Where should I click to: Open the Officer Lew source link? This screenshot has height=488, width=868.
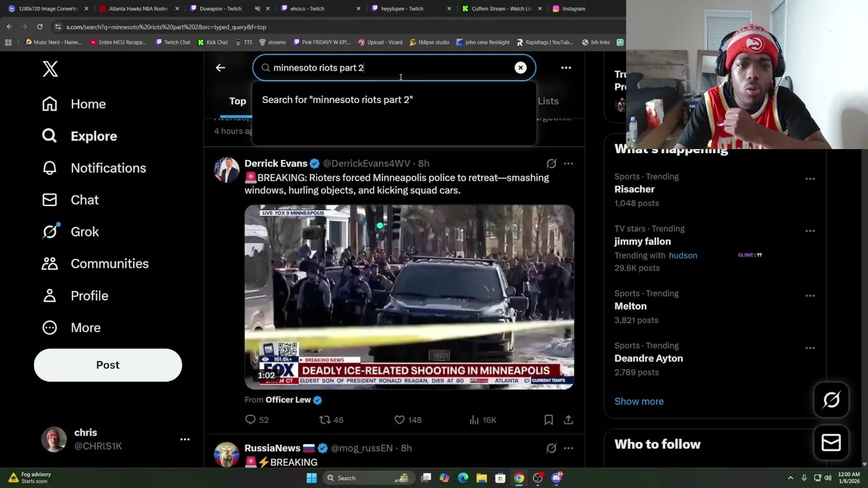288,400
